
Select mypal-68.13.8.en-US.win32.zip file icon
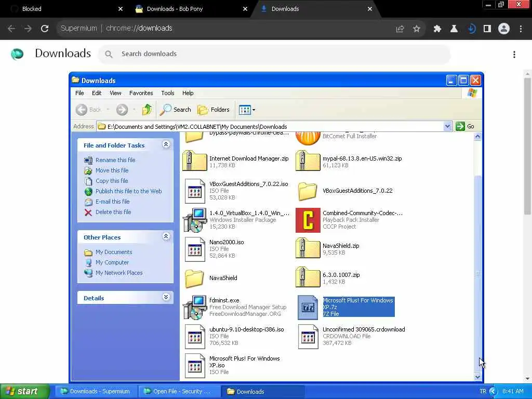[x=308, y=161]
